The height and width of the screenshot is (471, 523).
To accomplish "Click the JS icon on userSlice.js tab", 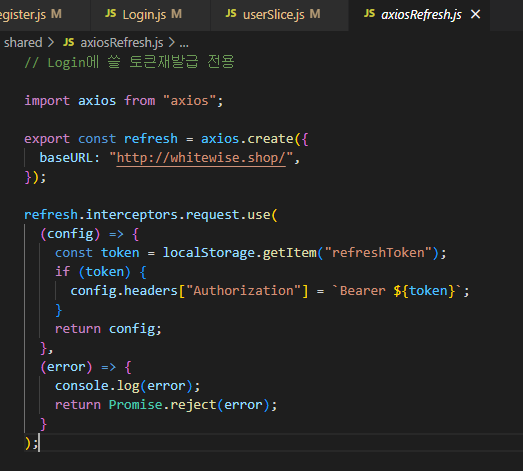I will pos(231,14).
